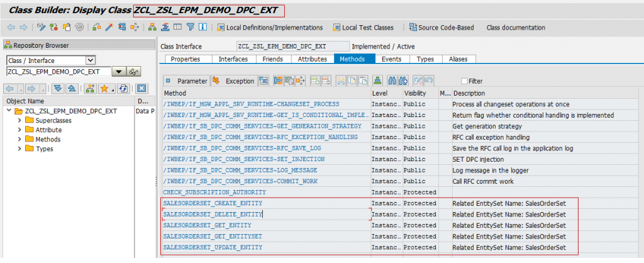Enable the Filter checkbox
644x263 pixels.
[x=464, y=81]
